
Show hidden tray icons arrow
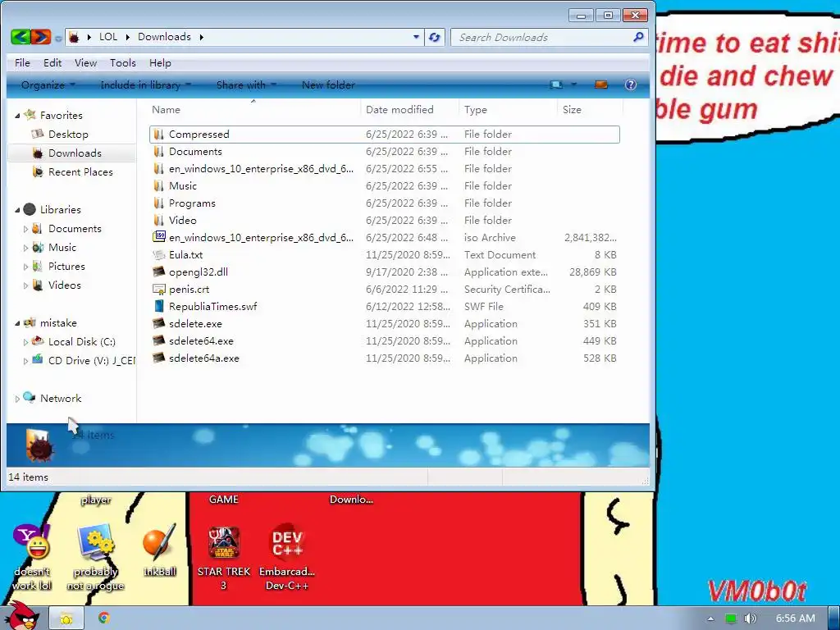coord(710,619)
